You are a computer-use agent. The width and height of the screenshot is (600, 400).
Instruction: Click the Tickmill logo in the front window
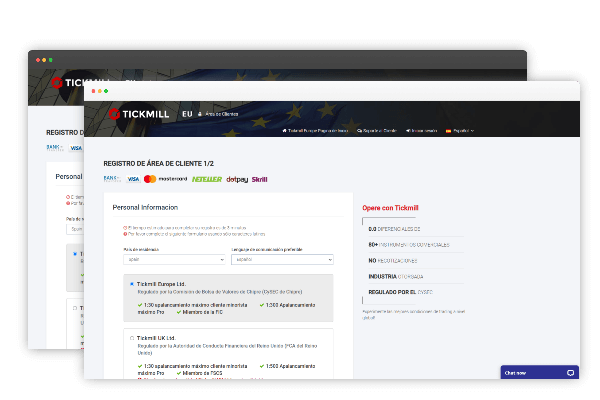139,114
